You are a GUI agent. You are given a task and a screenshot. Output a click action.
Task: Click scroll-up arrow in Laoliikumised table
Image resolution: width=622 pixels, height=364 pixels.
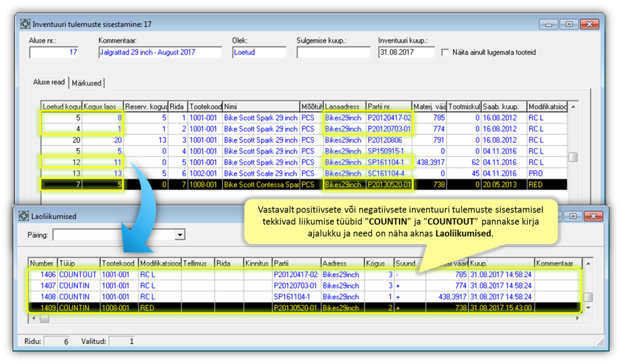[x=588, y=263]
